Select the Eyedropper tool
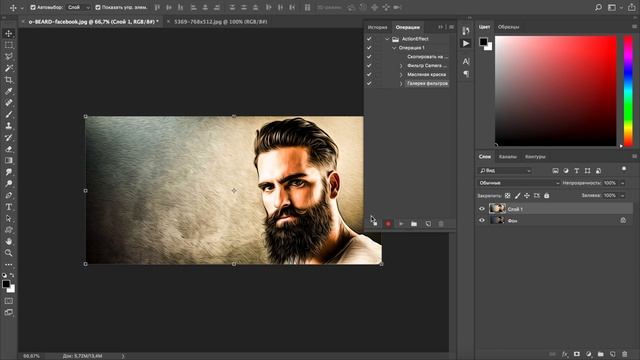Screen dimensions: 640x360 9,91
